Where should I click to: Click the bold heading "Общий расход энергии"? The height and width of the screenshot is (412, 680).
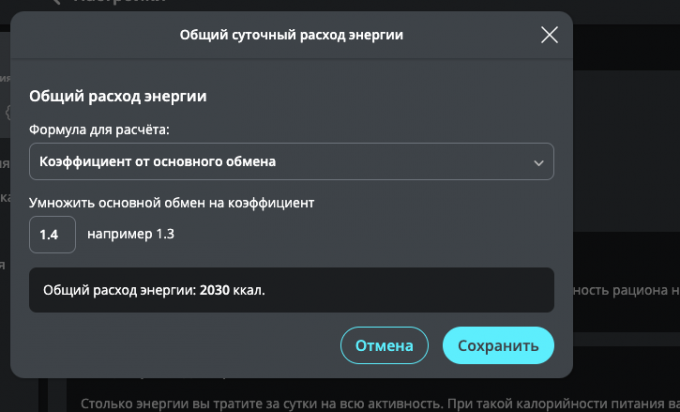point(118,97)
